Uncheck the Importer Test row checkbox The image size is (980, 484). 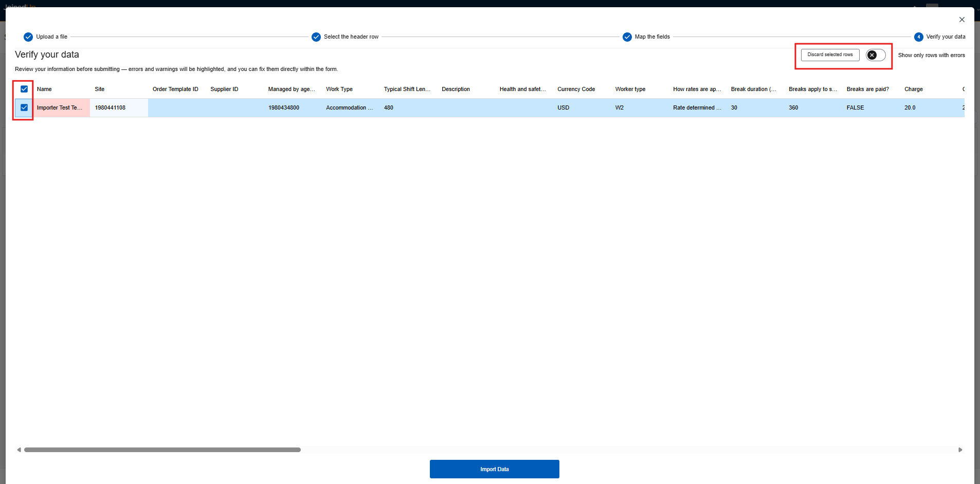tap(24, 107)
